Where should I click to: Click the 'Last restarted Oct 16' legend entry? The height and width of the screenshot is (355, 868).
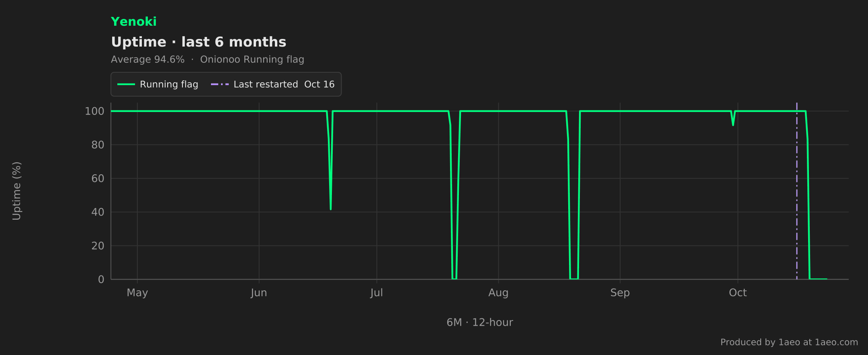tap(272, 84)
